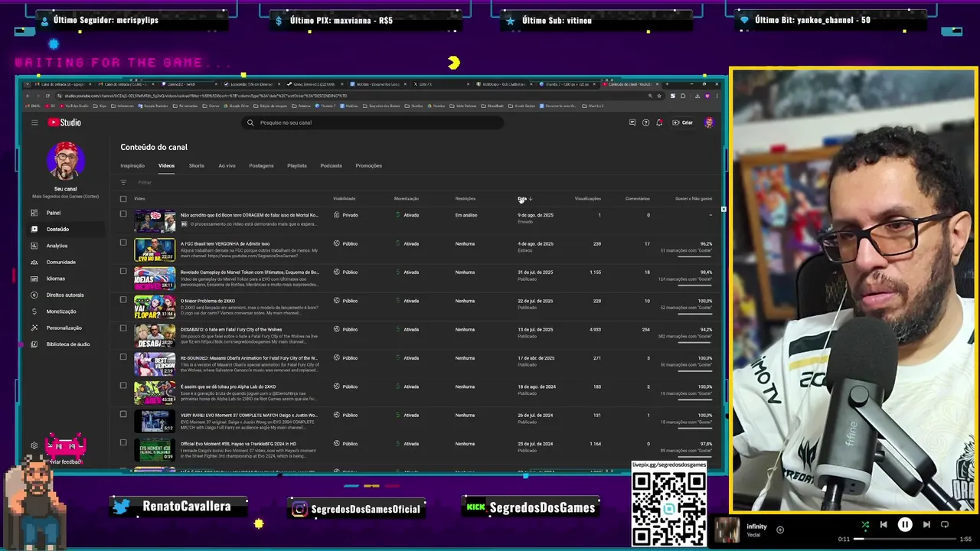Open account avatar menu in Studio header
Screen dimensions: 980x551
(x=709, y=122)
